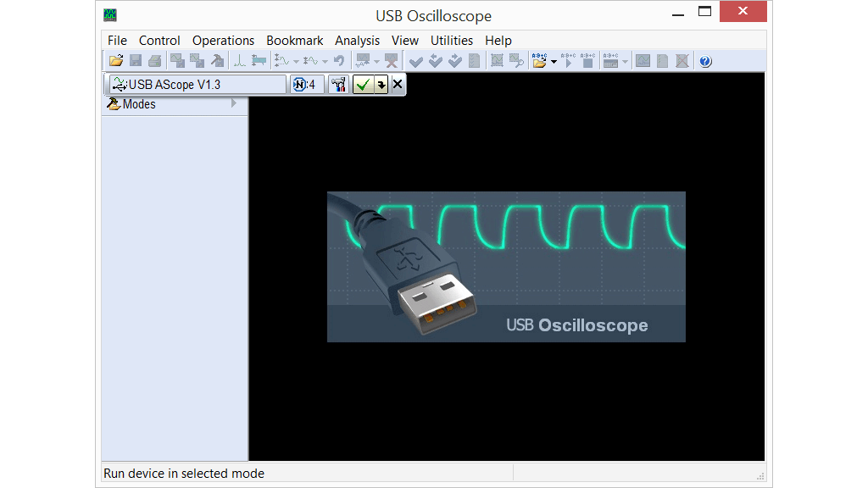Open the Bookmark menu

click(294, 41)
